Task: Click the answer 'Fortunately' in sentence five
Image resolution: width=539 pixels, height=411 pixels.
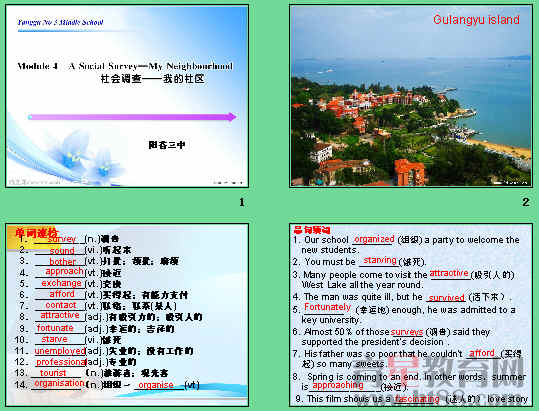Action: [327, 307]
